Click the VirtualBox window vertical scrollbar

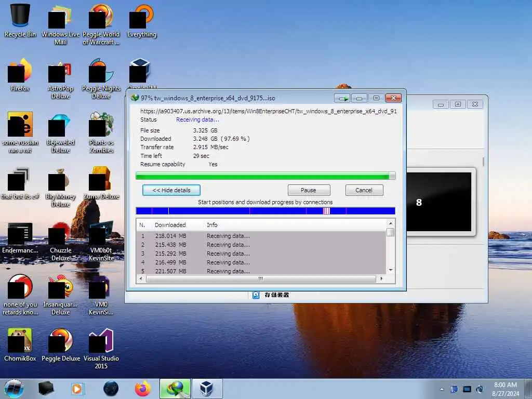[x=483, y=162]
